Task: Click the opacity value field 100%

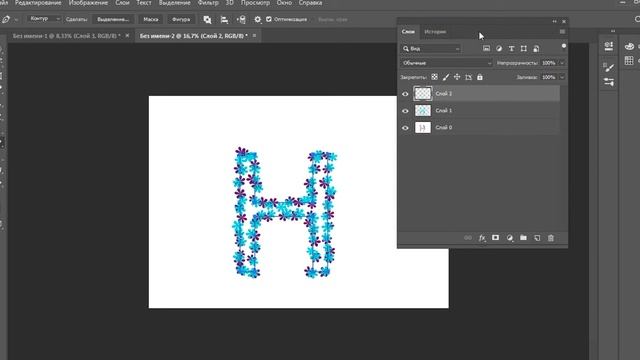Action: 549,63
